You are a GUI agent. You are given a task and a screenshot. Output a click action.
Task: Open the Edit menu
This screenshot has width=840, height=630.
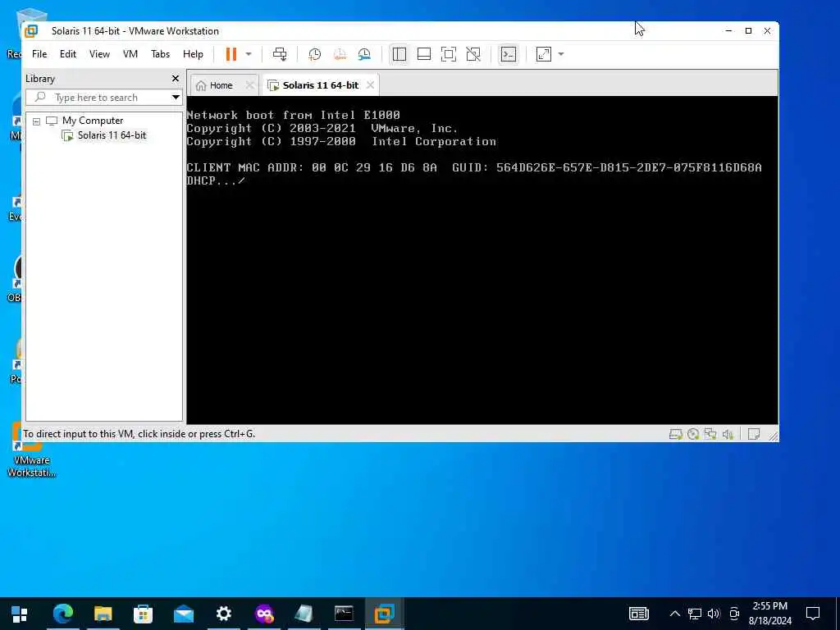[68, 54]
